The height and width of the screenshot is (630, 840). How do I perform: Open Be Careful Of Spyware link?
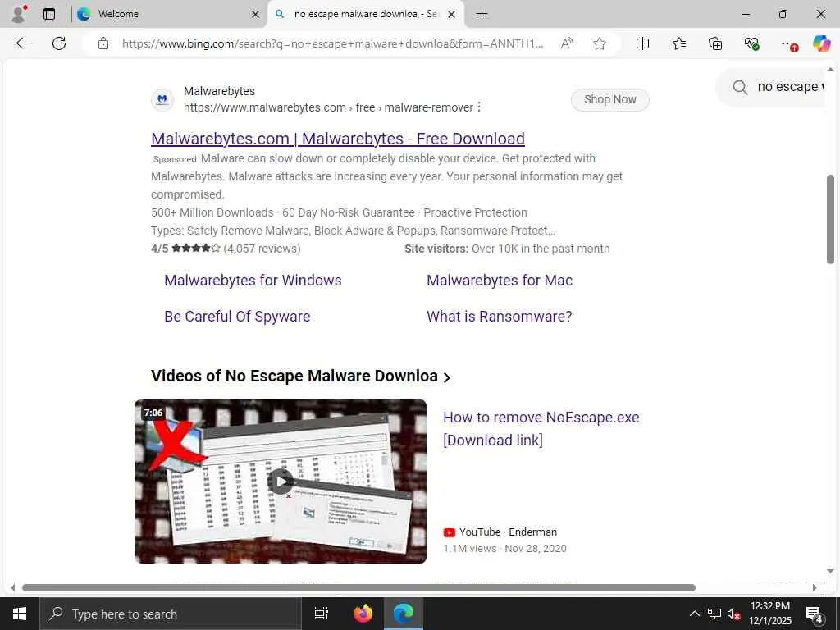(x=237, y=317)
